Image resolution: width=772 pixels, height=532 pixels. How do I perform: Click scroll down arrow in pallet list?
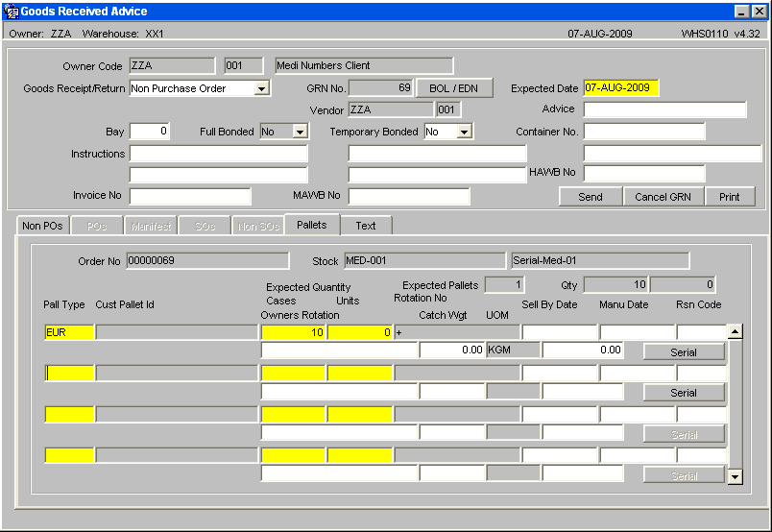tap(736, 476)
